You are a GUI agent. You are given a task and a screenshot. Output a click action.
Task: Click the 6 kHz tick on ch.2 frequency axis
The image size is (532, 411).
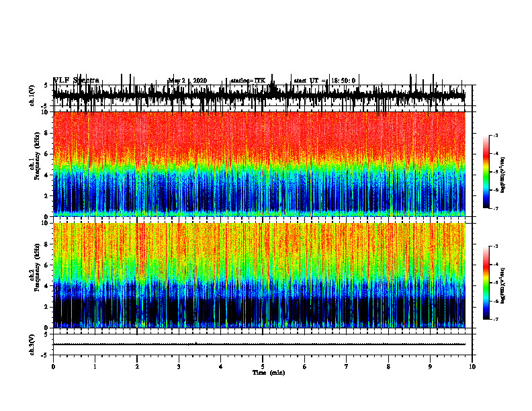tap(47, 265)
